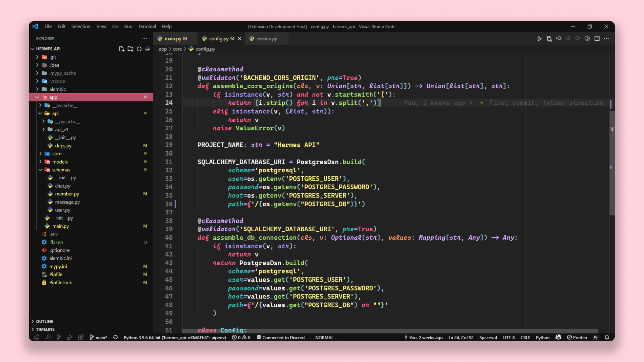644x362 pixels.
Task: Select Python interpreter in status bar
Action: 175,338
